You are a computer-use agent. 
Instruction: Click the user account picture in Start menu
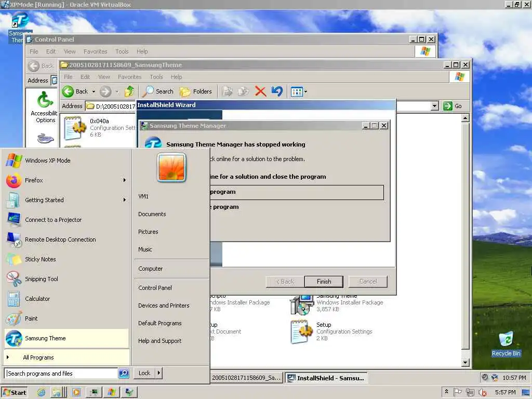coord(171,167)
